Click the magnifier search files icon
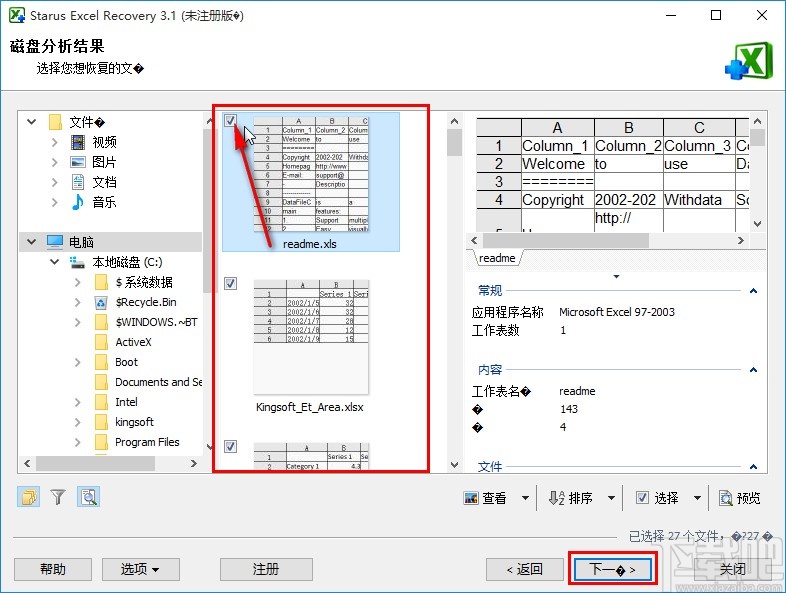 [89, 497]
